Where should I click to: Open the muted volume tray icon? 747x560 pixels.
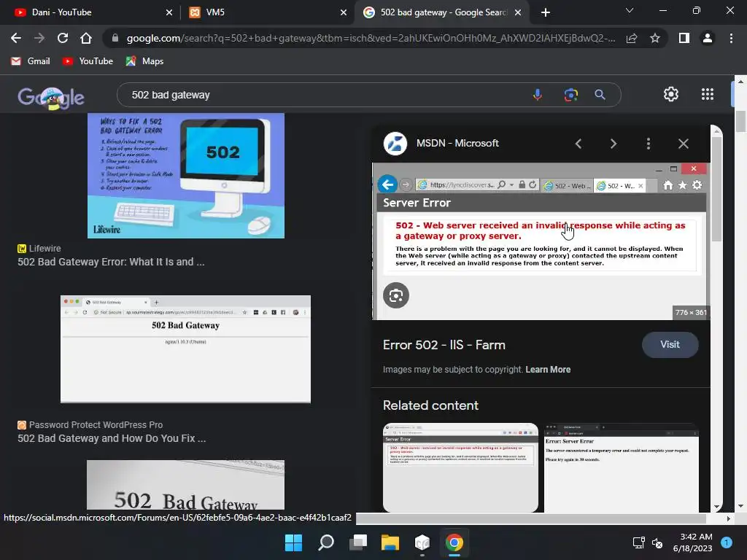[657, 542]
